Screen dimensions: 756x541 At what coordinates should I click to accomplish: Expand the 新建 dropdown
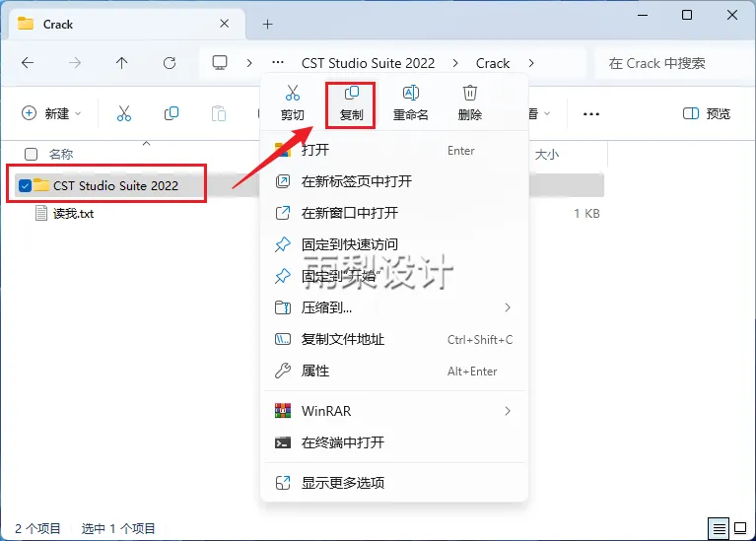[51, 113]
